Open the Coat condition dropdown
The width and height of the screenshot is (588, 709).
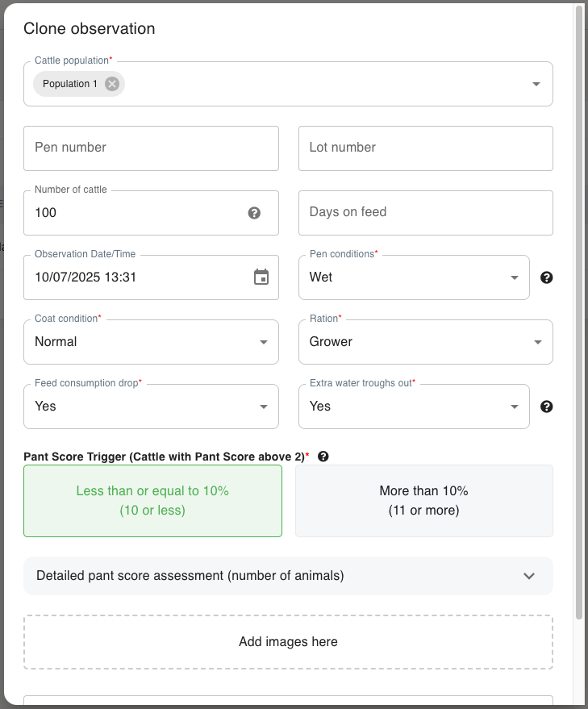[x=263, y=342]
